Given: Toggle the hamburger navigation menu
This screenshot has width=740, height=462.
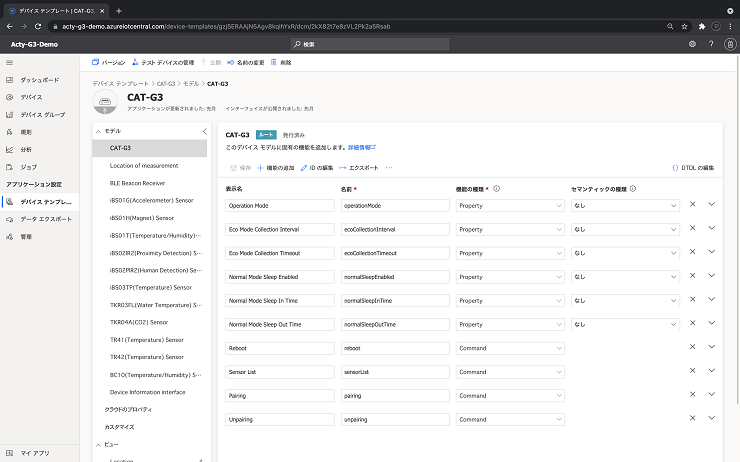Looking at the screenshot, I should pyautogui.click(x=9, y=62).
